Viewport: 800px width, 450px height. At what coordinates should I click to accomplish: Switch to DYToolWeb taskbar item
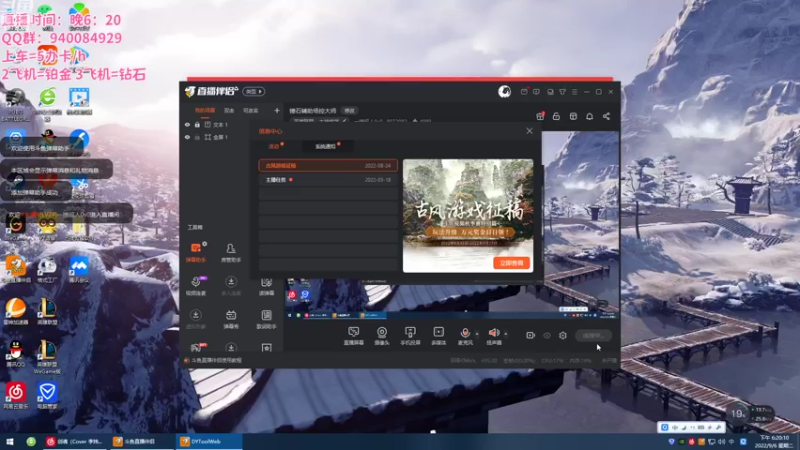(x=209, y=441)
